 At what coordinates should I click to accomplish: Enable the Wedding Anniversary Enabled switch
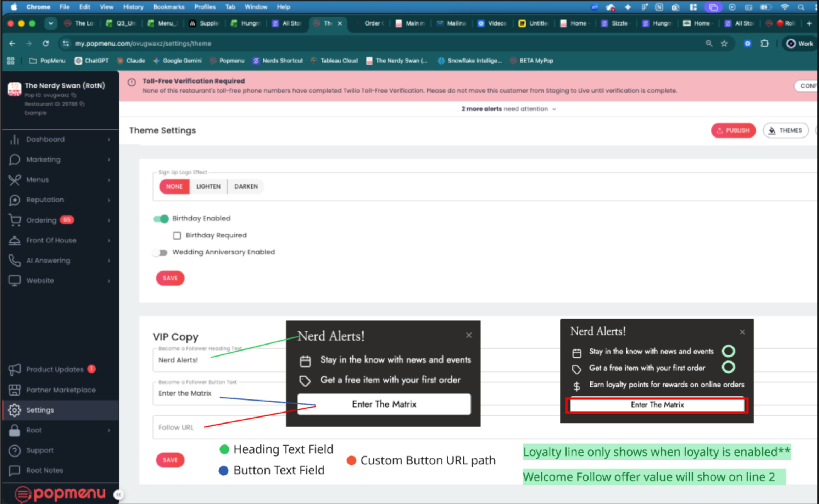(x=160, y=252)
